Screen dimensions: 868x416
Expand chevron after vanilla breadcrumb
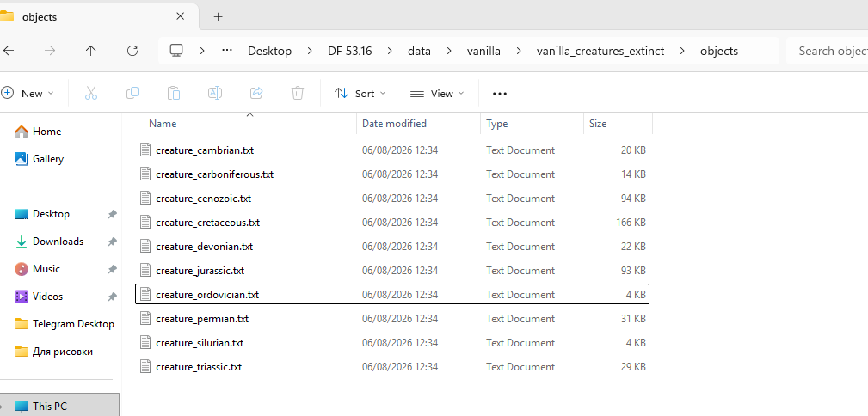coord(518,51)
